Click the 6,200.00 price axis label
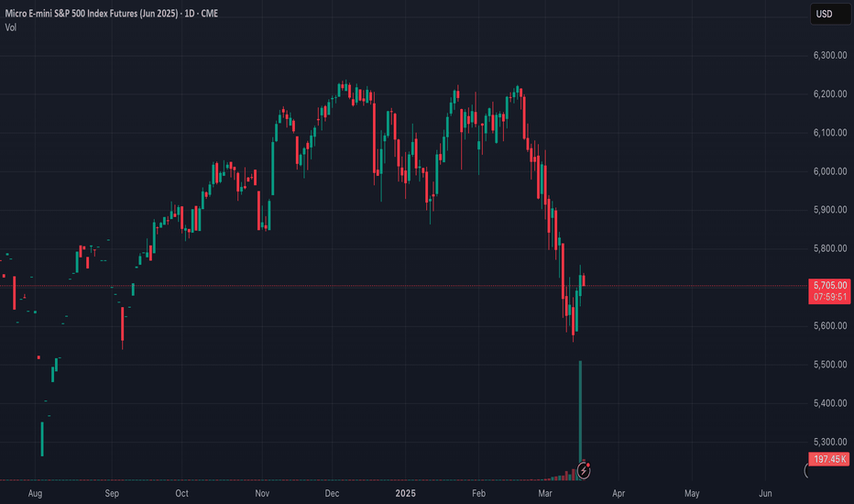This screenshot has height=504, width=854. pos(830,93)
